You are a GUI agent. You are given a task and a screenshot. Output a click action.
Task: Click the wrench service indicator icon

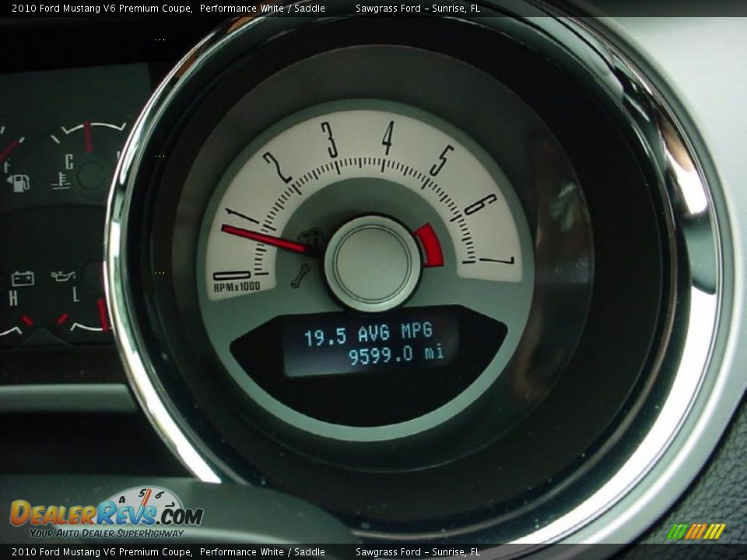[x=300, y=276]
